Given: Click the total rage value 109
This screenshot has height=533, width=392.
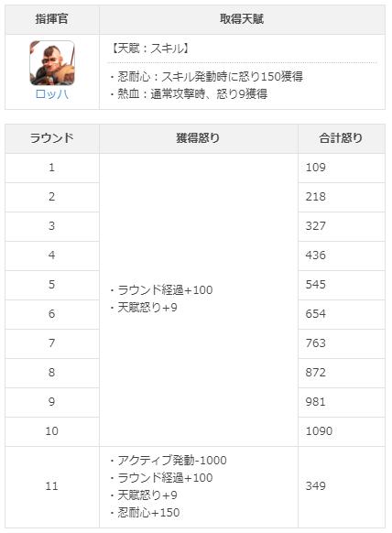Looking at the screenshot, I should (315, 168).
